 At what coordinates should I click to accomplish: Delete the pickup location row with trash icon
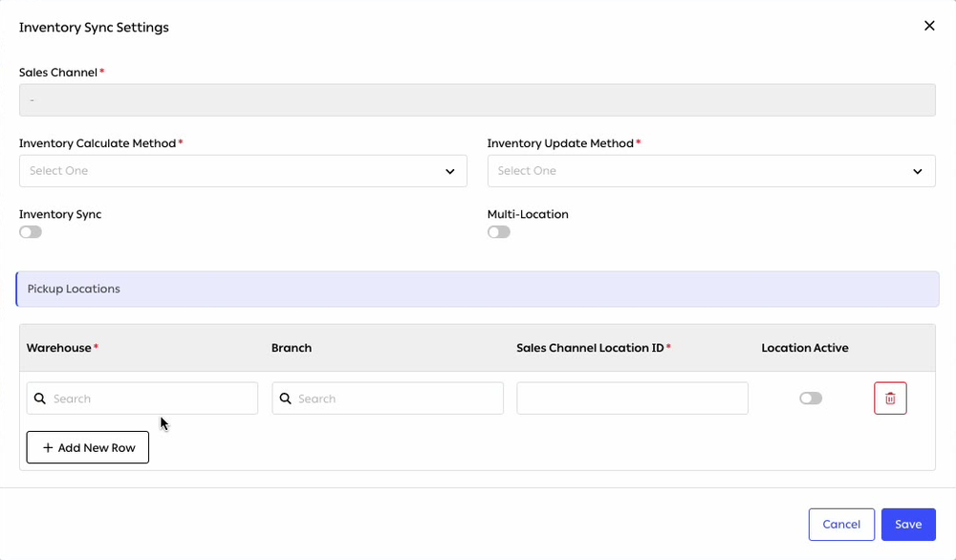coord(890,398)
